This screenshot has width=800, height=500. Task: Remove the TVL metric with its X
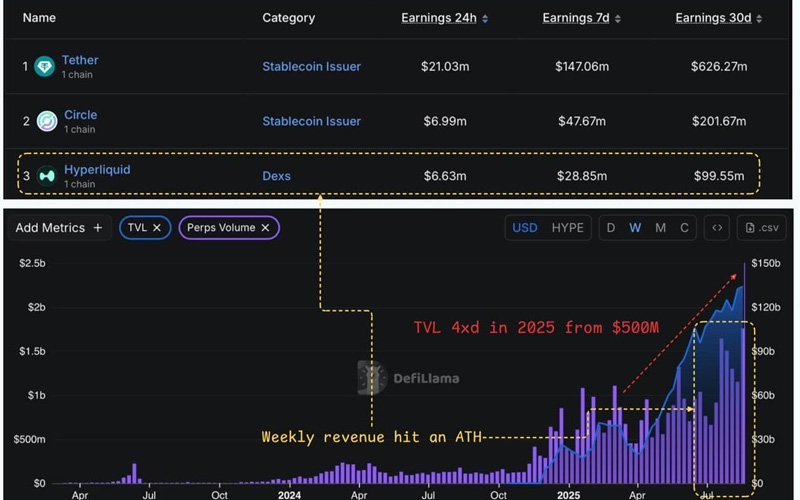click(157, 228)
